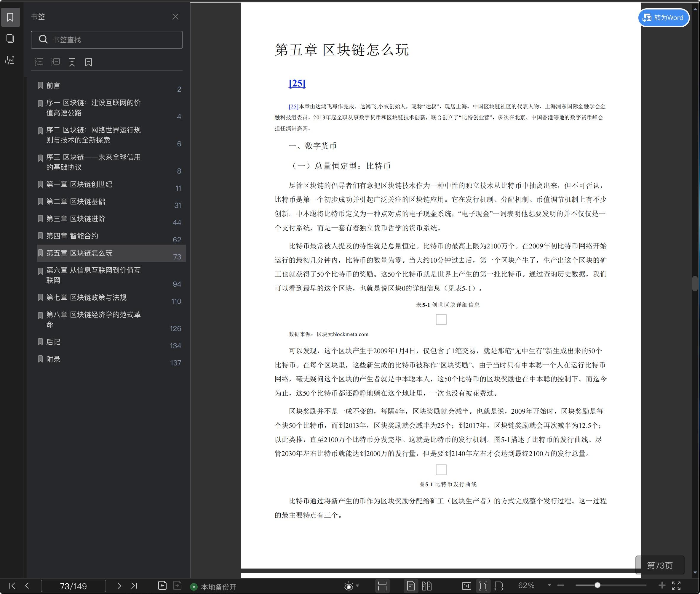Open the annotations panel icon in the sidebar
The width and height of the screenshot is (700, 594).
tap(10, 60)
